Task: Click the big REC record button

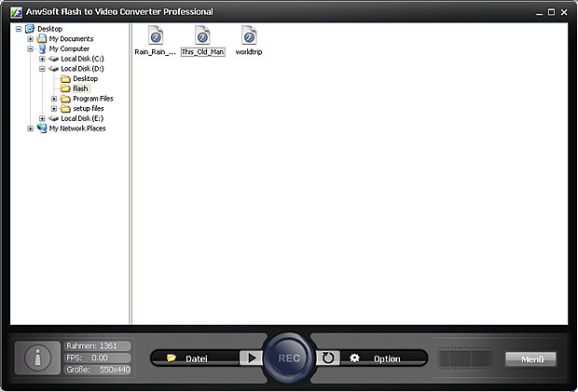Action: (x=289, y=358)
